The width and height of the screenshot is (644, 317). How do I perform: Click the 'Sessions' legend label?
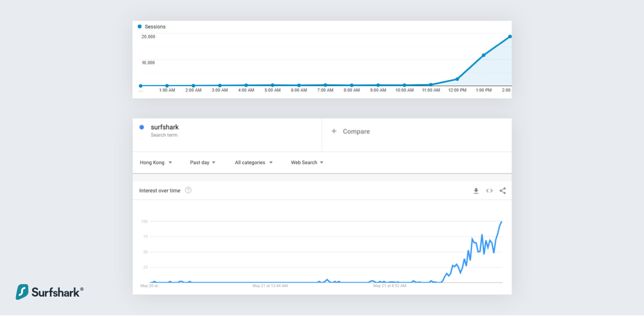(155, 26)
